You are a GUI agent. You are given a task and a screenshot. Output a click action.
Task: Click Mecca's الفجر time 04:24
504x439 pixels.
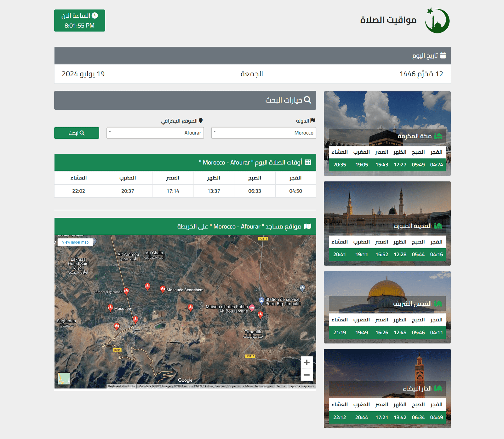pyautogui.click(x=437, y=165)
